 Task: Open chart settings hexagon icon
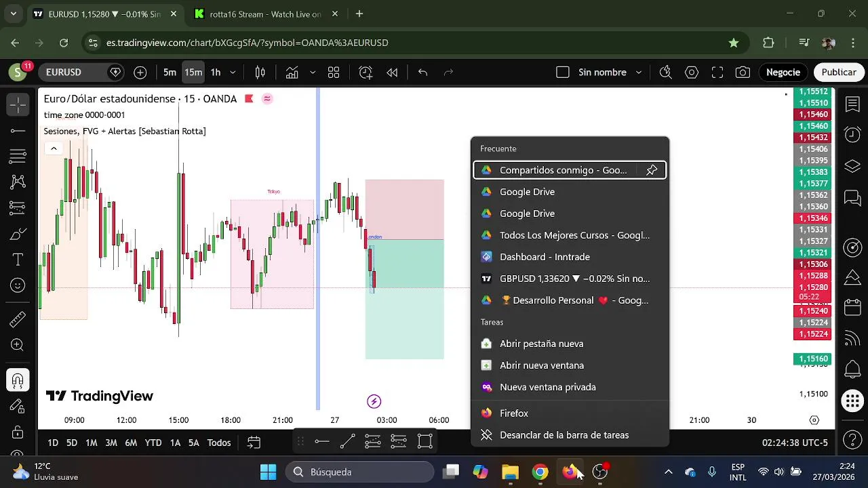692,73
